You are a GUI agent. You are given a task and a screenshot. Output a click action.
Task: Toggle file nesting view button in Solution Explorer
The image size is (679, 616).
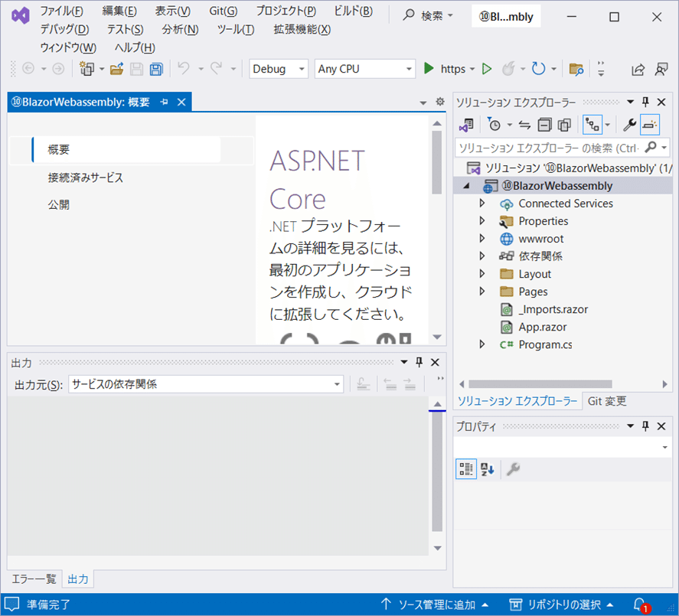coord(592,125)
